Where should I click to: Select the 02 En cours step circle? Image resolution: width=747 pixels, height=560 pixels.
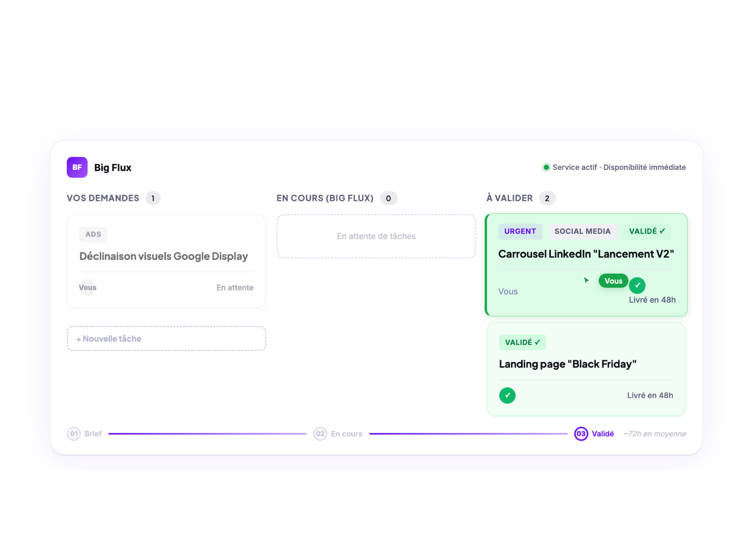(320, 434)
